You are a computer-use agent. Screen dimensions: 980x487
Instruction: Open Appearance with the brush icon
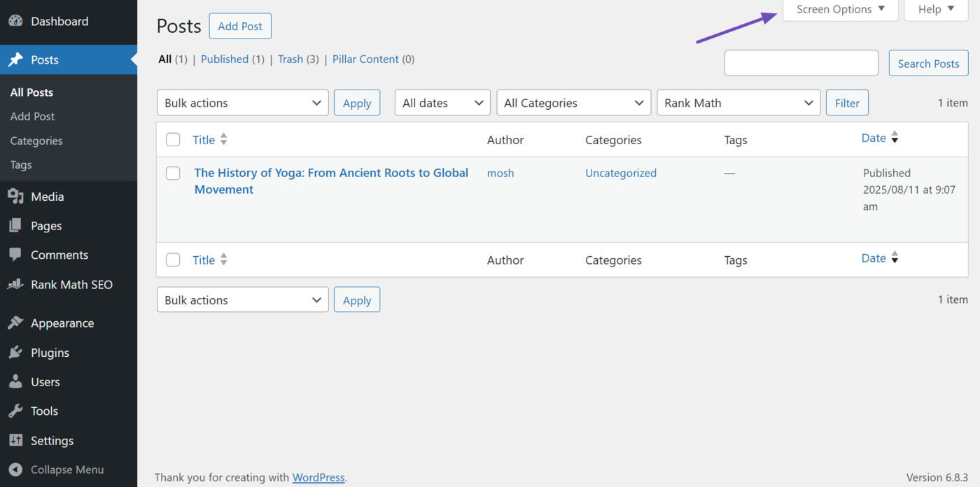(x=15, y=323)
